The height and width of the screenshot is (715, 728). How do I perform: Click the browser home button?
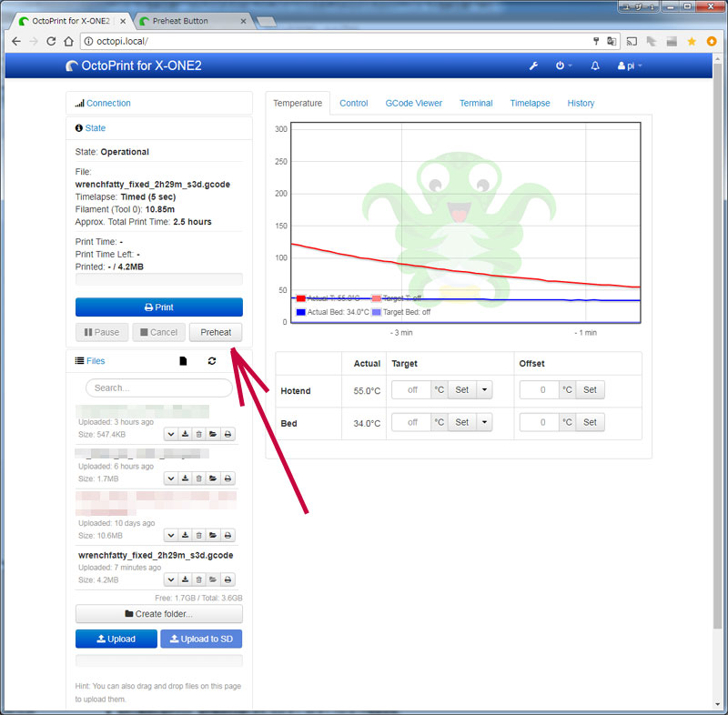pos(69,41)
